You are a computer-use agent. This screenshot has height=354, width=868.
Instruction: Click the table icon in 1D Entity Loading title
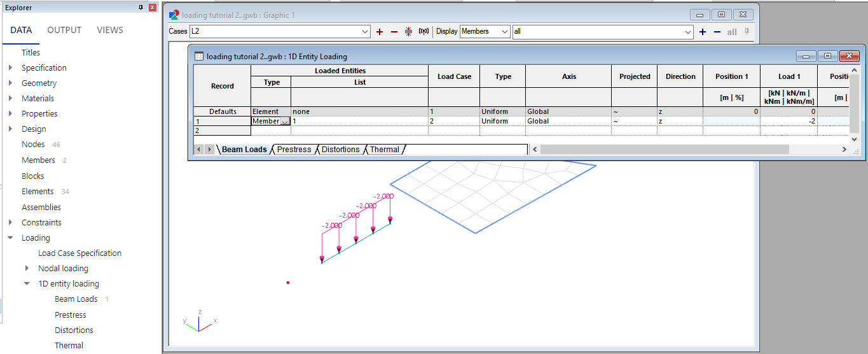click(199, 56)
